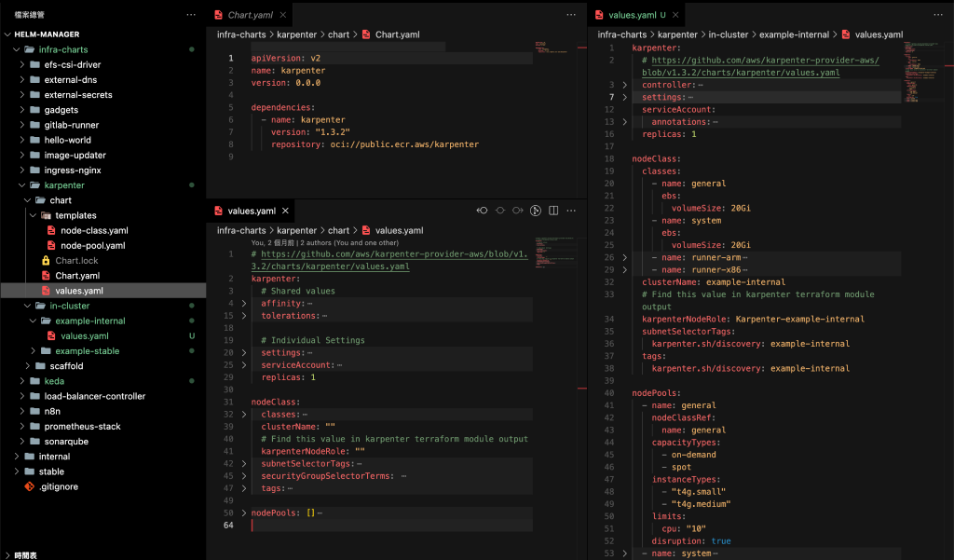Viewport: 954px width, 560px height.
Task: Open values.yaml under example-internal
Action: pos(85,336)
